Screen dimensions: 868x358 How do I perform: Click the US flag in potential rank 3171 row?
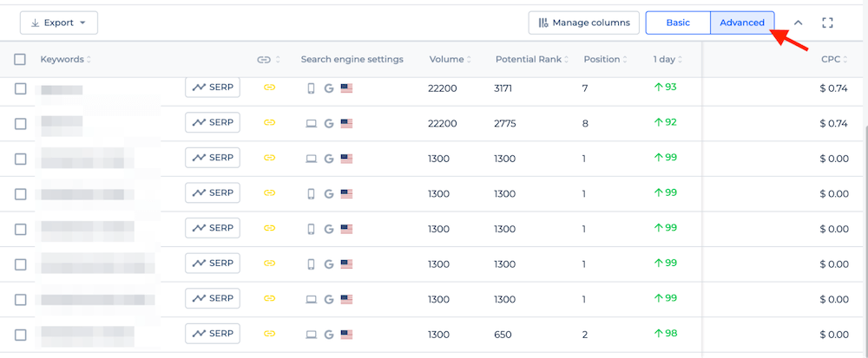[346, 88]
